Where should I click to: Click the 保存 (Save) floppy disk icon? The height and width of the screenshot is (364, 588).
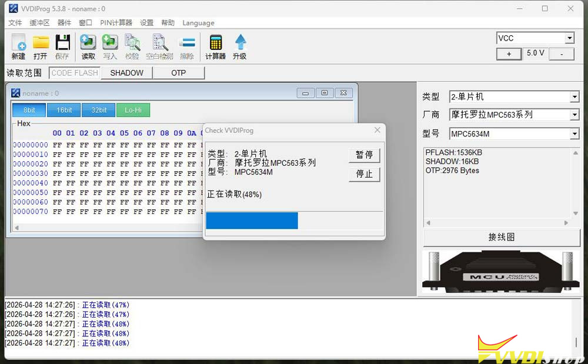(x=63, y=46)
